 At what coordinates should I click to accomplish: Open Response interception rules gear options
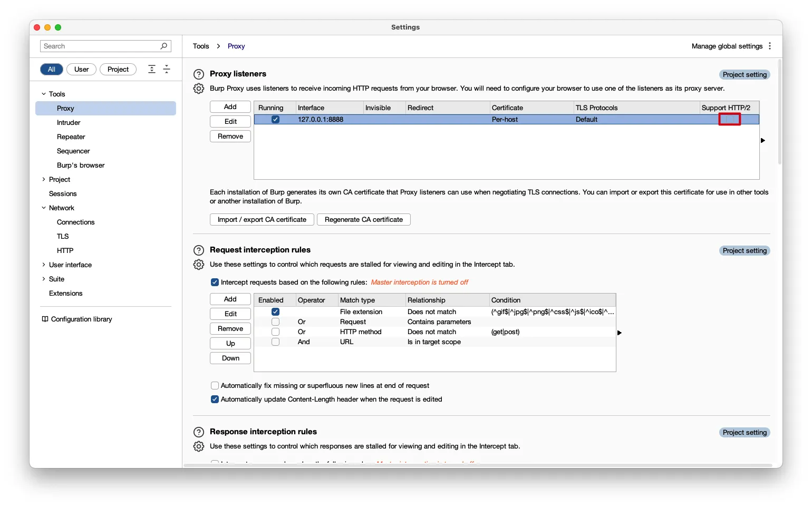199,446
